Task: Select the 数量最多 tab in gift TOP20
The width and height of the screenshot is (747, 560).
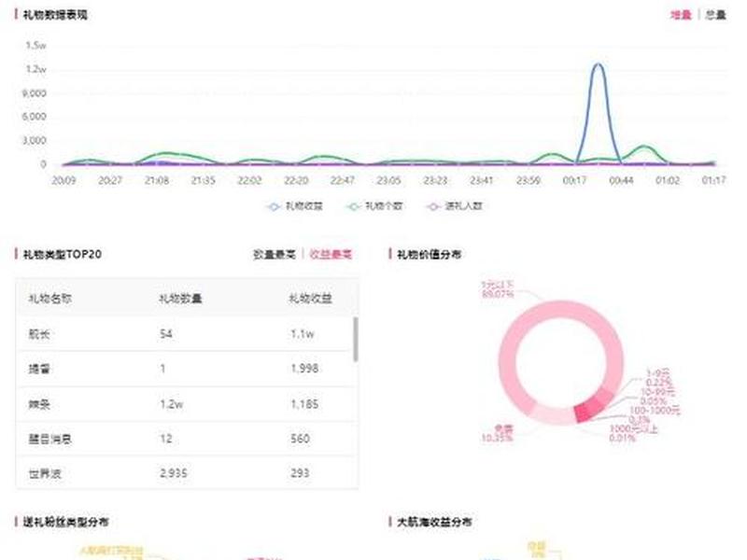Action: pyautogui.click(x=275, y=255)
